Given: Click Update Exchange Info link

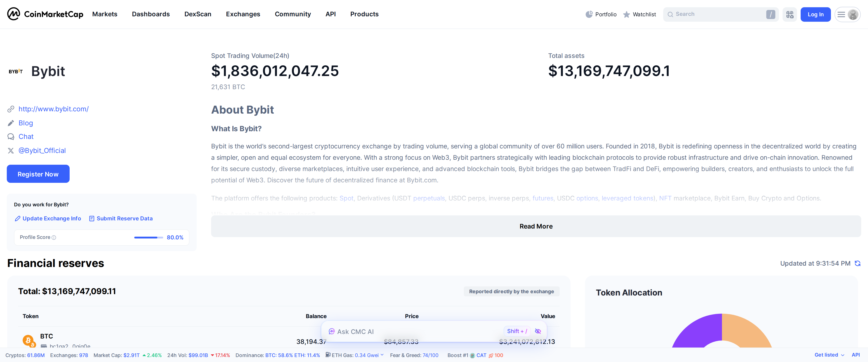Looking at the screenshot, I should [x=48, y=219].
